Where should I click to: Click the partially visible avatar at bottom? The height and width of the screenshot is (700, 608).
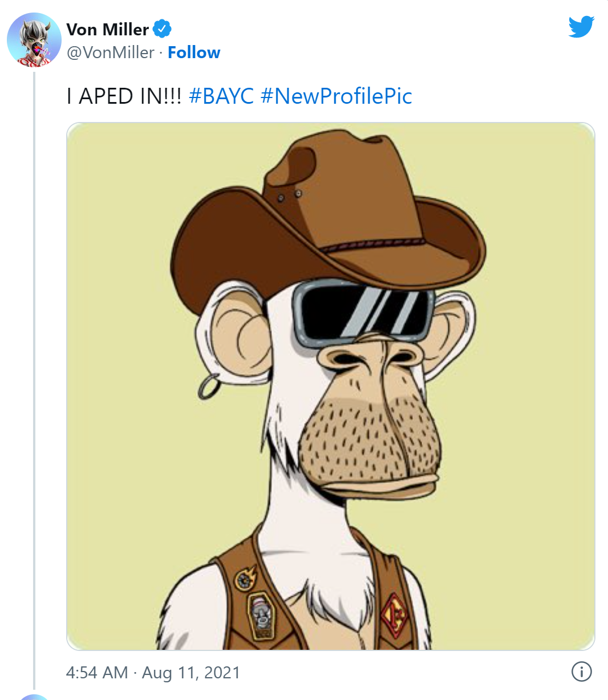34,697
